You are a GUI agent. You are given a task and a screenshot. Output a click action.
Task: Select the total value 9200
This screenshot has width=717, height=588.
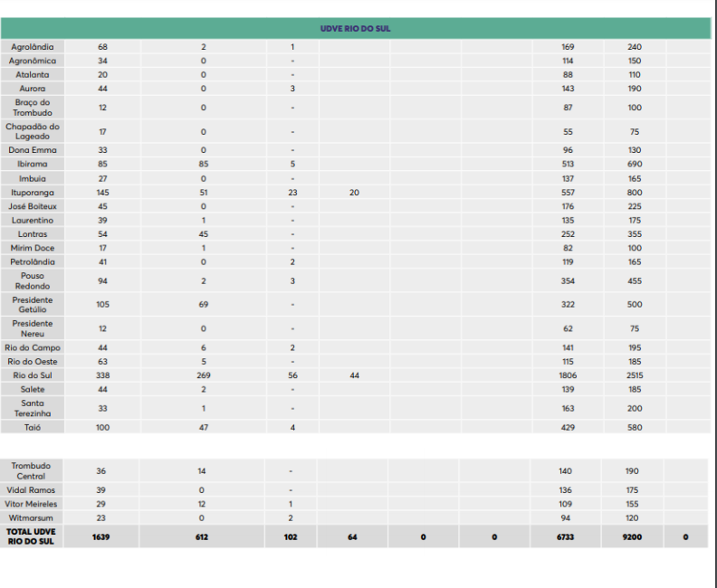pyautogui.click(x=635, y=536)
